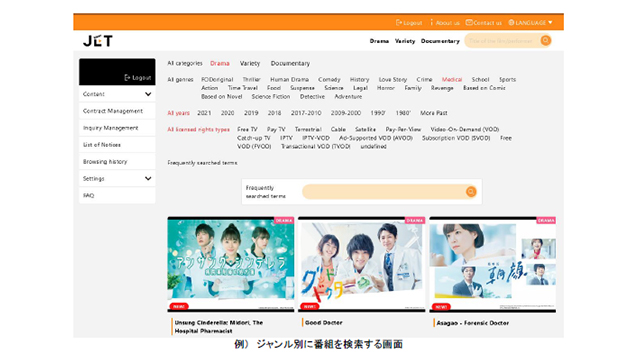Open Contact us envelope link

(484, 23)
